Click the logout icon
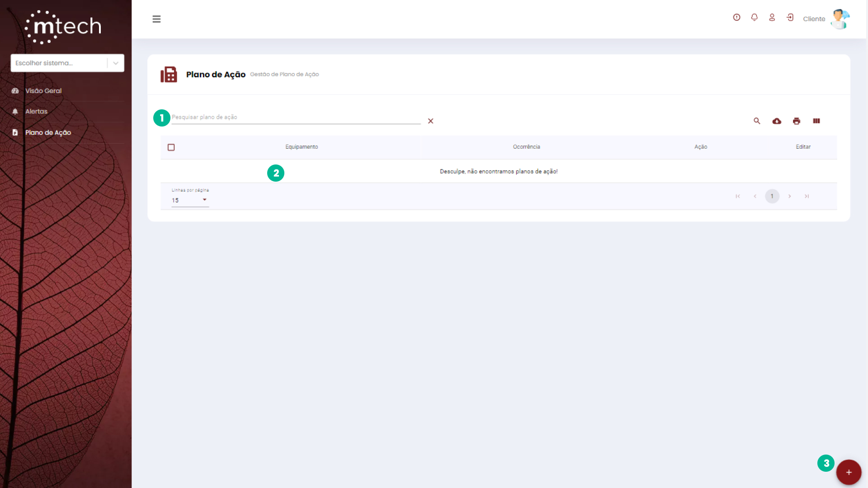 point(790,18)
